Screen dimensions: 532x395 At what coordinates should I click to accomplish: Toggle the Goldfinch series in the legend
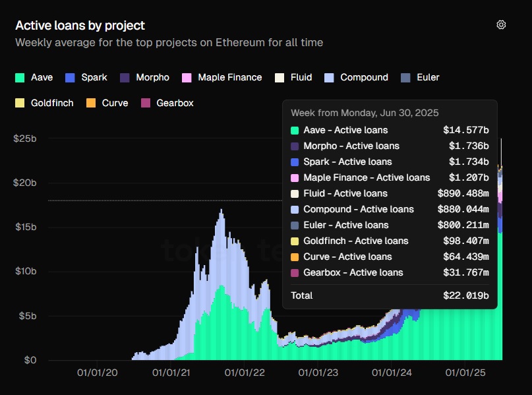point(44,103)
